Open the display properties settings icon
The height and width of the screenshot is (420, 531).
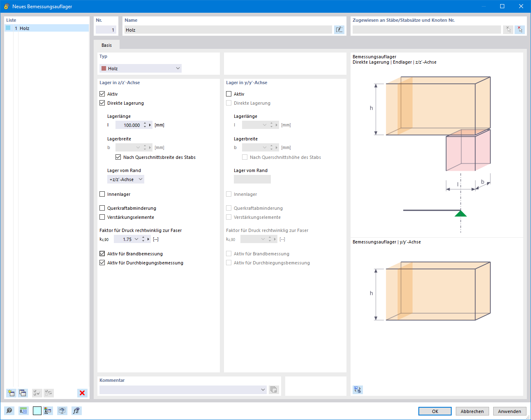click(x=62, y=411)
